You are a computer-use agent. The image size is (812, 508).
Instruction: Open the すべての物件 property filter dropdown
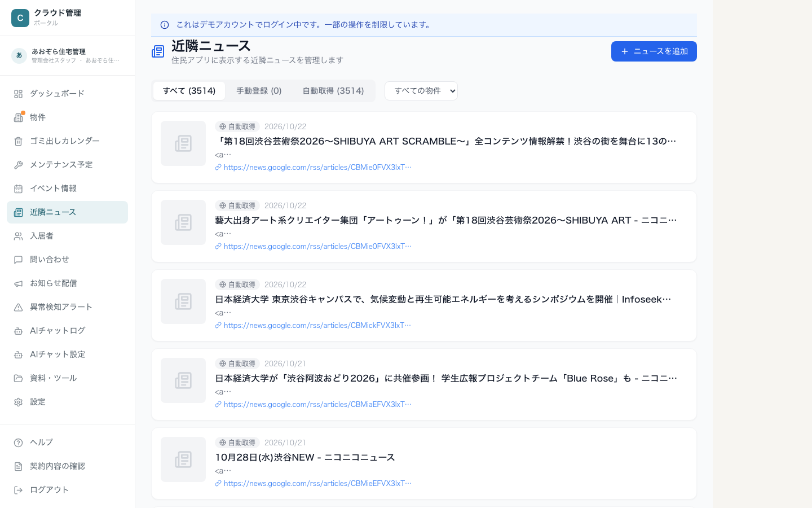(421, 91)
